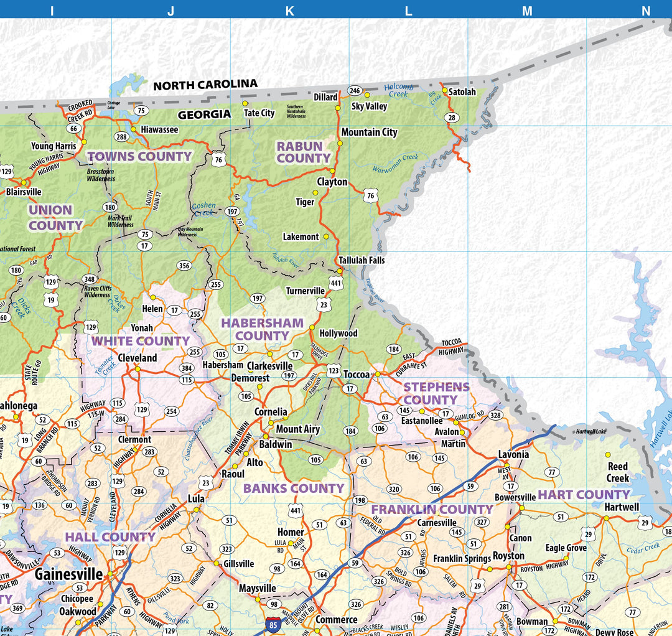Select the column header letter N
This screenshot has width=672, height=636.
click(646, 10)
